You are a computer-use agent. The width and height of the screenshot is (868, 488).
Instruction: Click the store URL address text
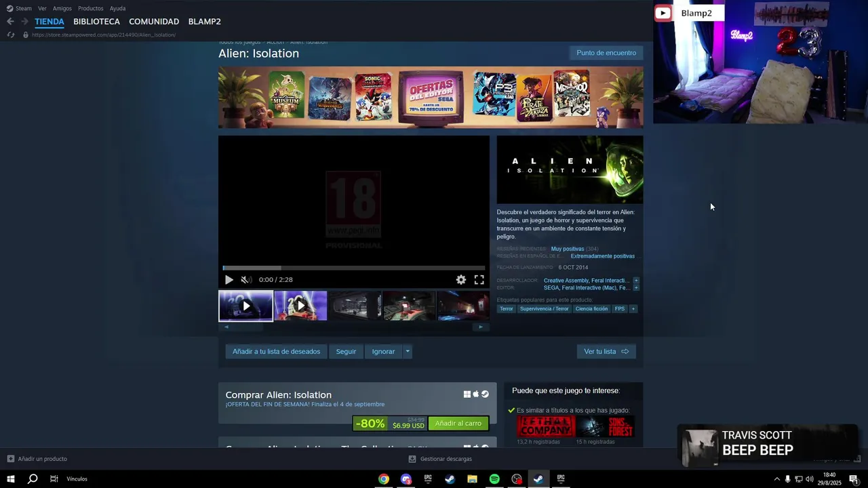104,35
